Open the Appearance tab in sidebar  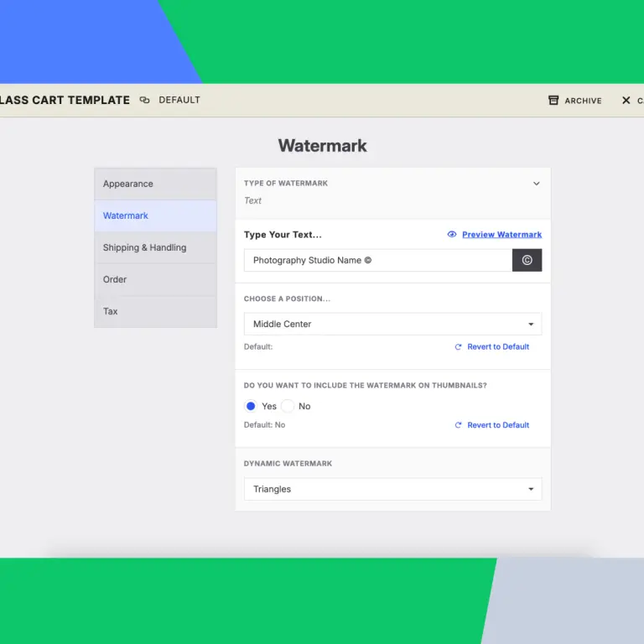155,184
